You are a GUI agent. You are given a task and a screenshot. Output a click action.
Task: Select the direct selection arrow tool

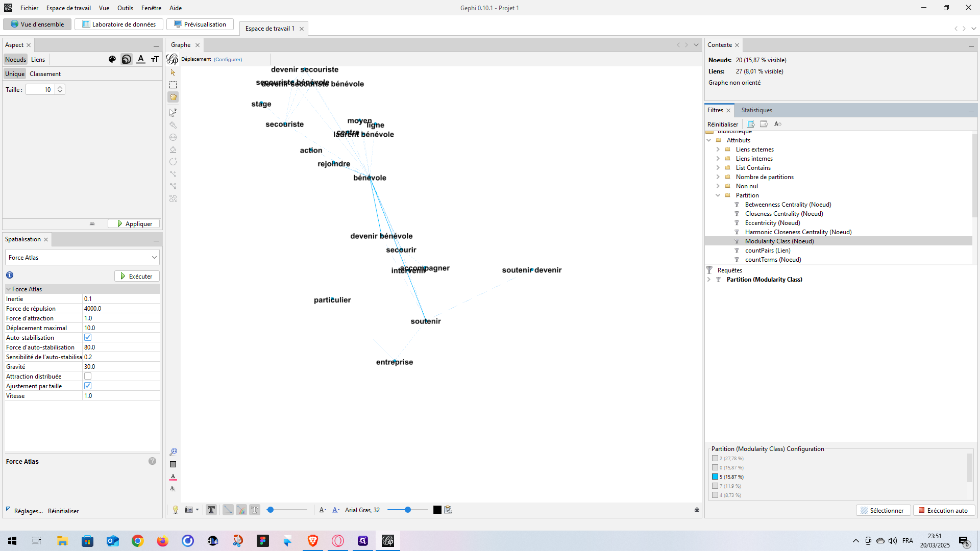tap(173, 72)
